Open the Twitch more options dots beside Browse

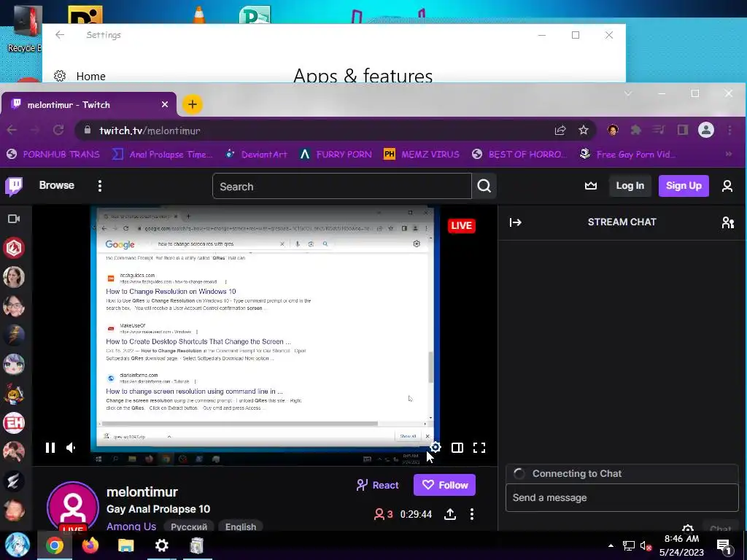point(99,186)
